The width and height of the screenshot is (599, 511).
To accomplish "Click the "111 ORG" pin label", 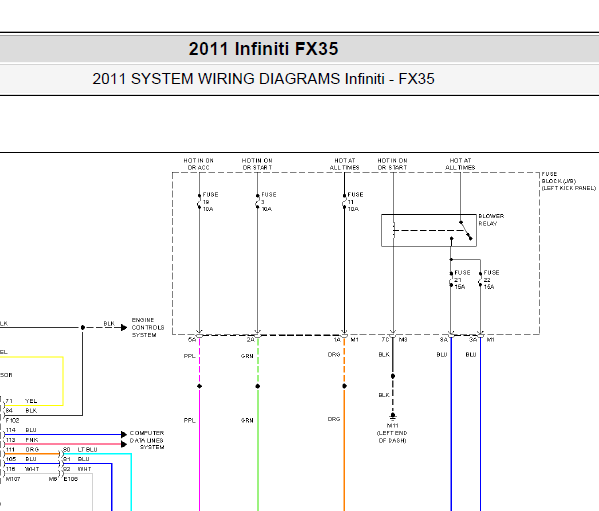I will tap(22, 450).
